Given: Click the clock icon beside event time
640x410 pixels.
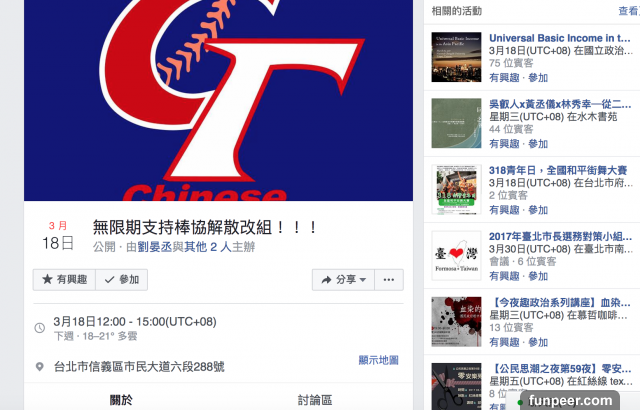Looking at the screenshot, I should click(40, 328).
